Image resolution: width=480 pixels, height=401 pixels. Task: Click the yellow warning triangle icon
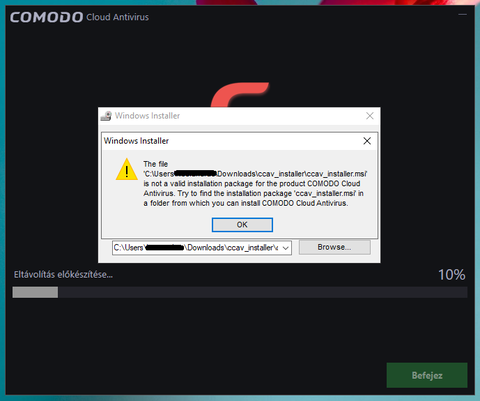[127, 169]
